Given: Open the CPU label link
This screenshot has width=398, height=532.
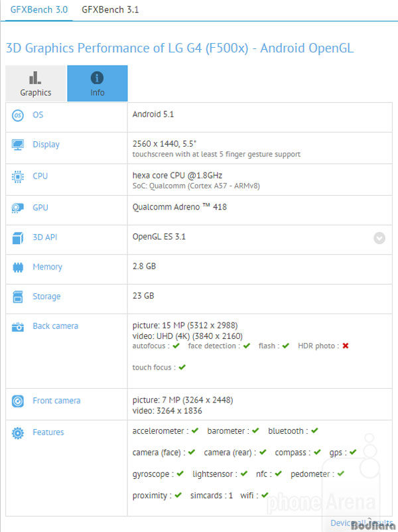Looking at the screenshot, I should coord(40,176).
